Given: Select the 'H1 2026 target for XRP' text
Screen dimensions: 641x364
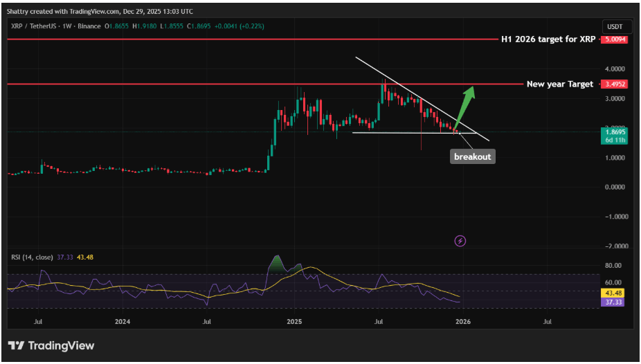Looking at the screenshot, I should (548, 39).
